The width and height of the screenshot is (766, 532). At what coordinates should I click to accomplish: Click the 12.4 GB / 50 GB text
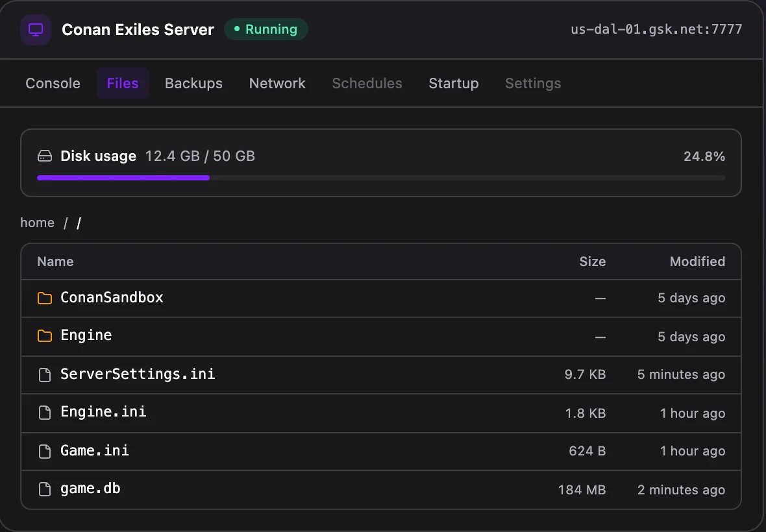(200, 156)
